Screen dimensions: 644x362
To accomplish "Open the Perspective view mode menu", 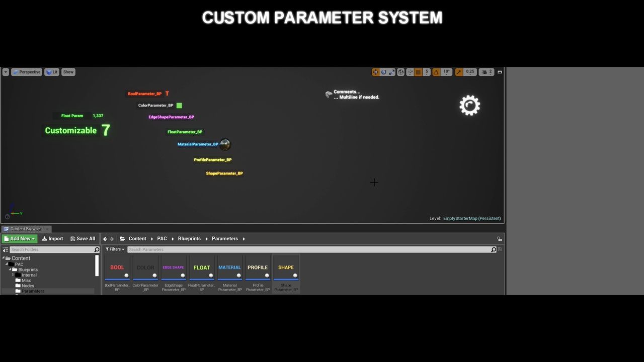I will point(27,72).
